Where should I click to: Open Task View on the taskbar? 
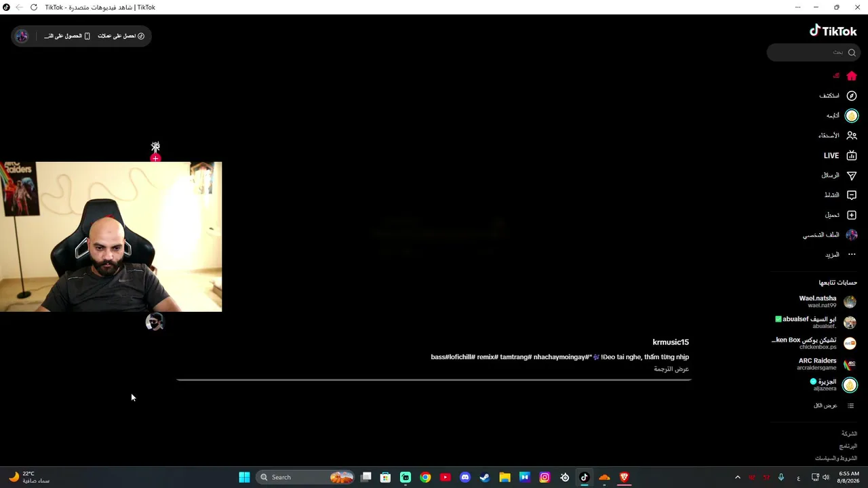366,477
